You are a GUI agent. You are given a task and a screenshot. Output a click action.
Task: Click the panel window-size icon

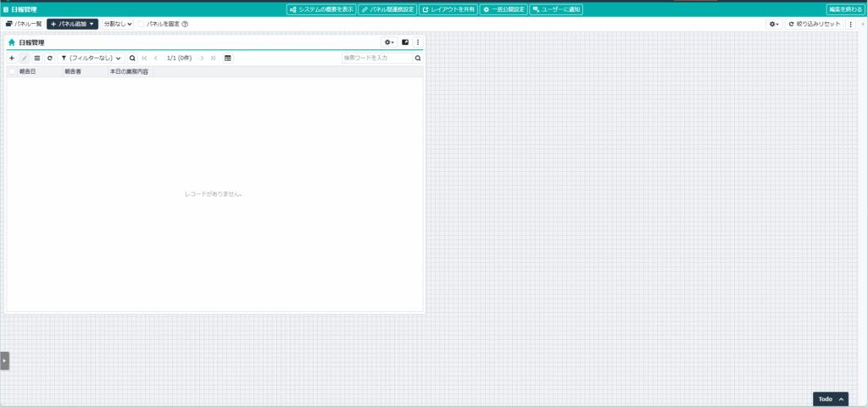(405, 42)
